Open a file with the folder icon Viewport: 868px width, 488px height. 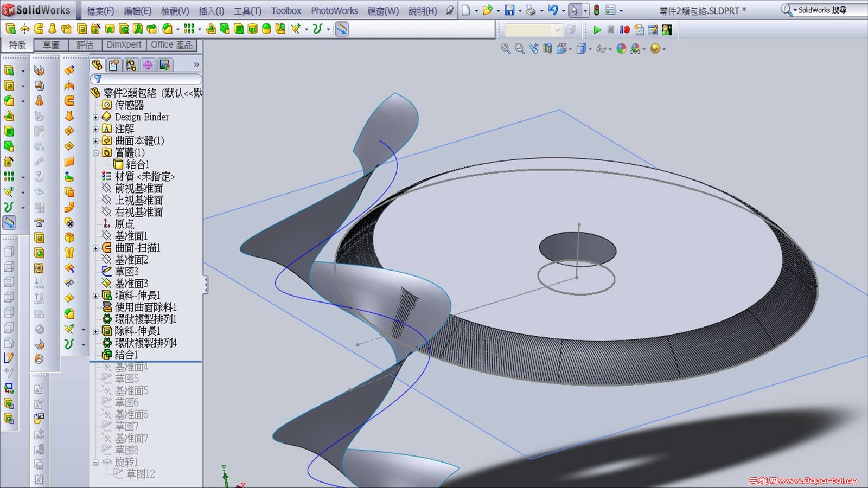(487, 10)
